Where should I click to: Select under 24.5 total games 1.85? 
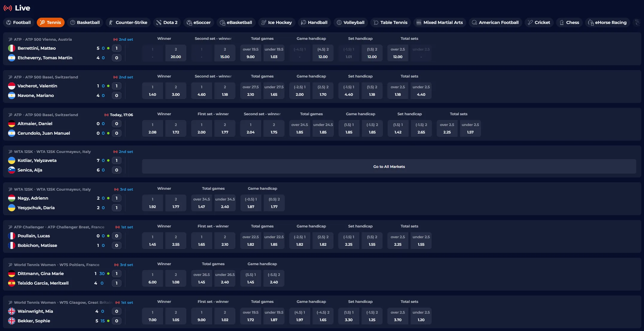pyautogui.click(x=323, y=128)
